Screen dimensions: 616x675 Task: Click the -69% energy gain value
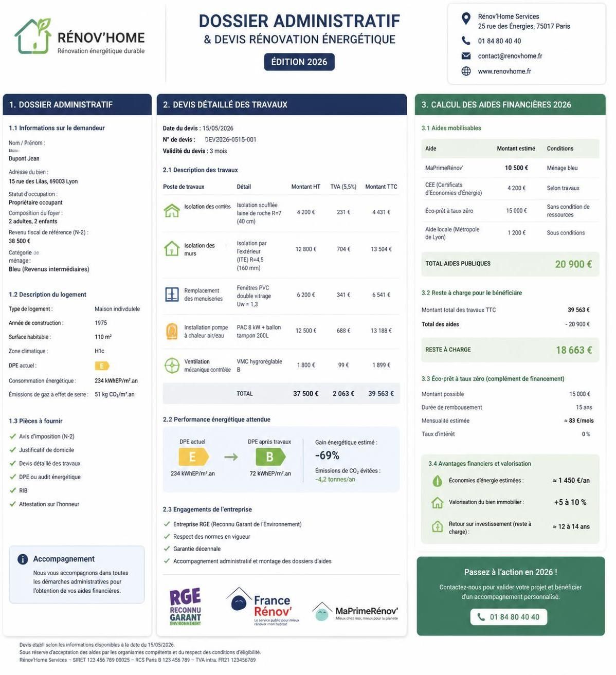(327, 455)
